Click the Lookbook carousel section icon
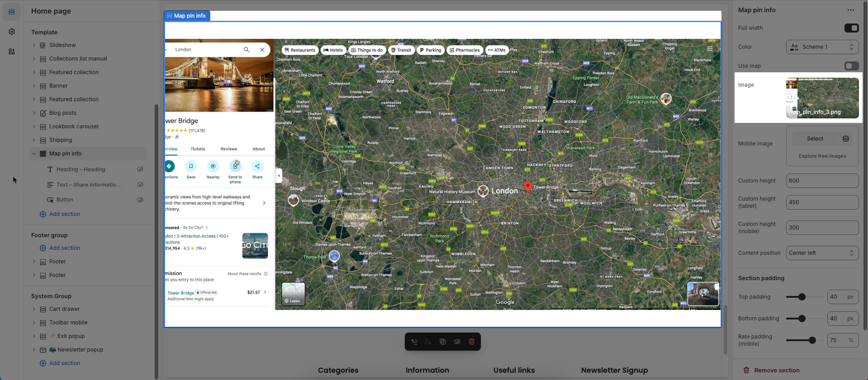Image resolution: width=868 pixels, height=380 pixels. 43,127
